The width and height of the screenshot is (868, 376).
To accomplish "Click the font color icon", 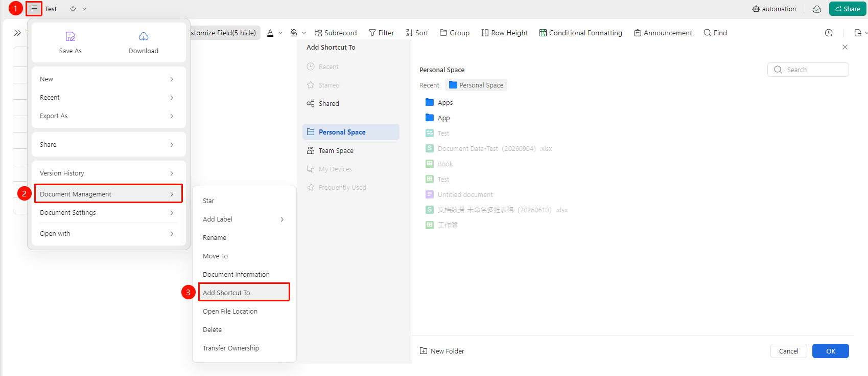I will pos(270,33).
